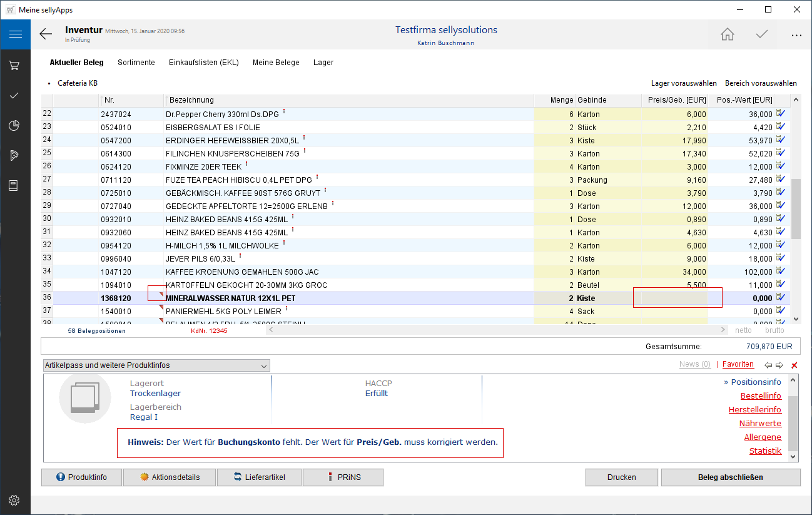The height and width of the screenshot is (515, 812).
Task: Open the Artikelpass und weitere Produktinfos dropdown
Action: click(x=156, y=365)
